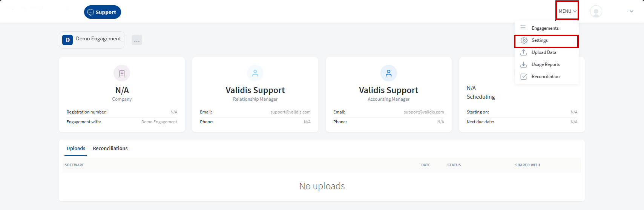Image resolution: width=644 pixels, height=210 pixels.
Task: Click the Registration number label
Action: tap(87, 112)
